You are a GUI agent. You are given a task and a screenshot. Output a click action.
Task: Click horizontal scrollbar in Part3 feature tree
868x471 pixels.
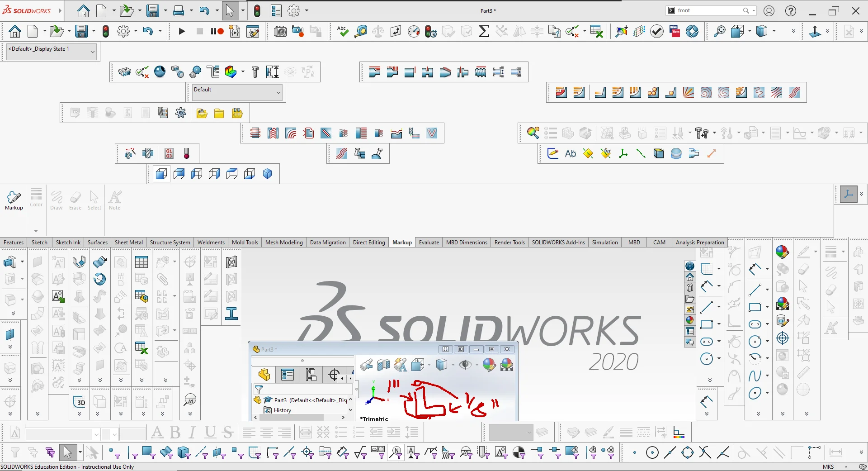pyautogui.click(x=299, y=418)
